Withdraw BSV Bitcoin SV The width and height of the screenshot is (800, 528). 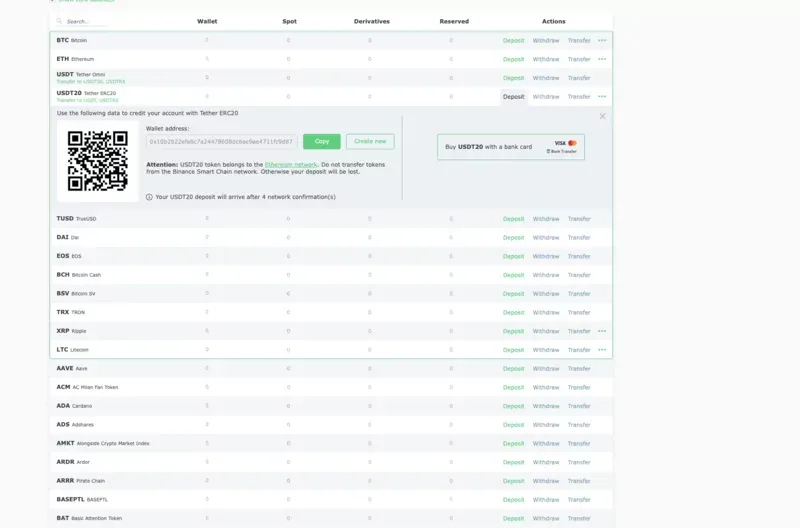[x=546, y=294]
